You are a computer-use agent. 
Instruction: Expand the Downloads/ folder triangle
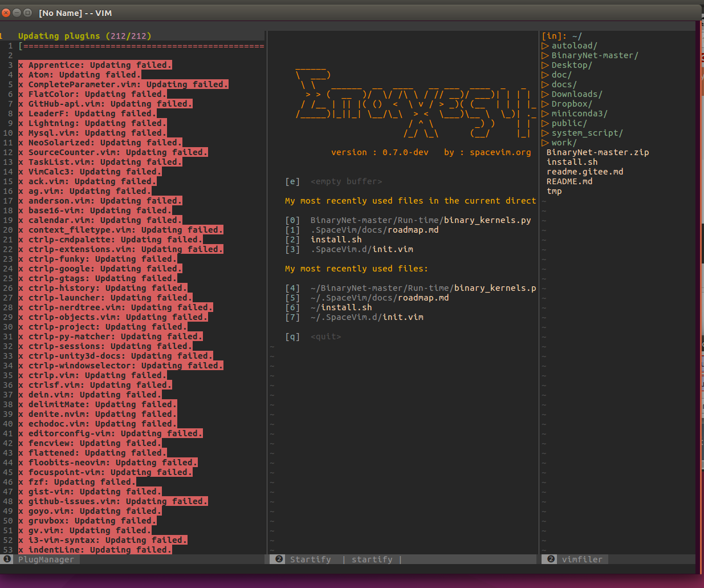click(x=545, y=94)
